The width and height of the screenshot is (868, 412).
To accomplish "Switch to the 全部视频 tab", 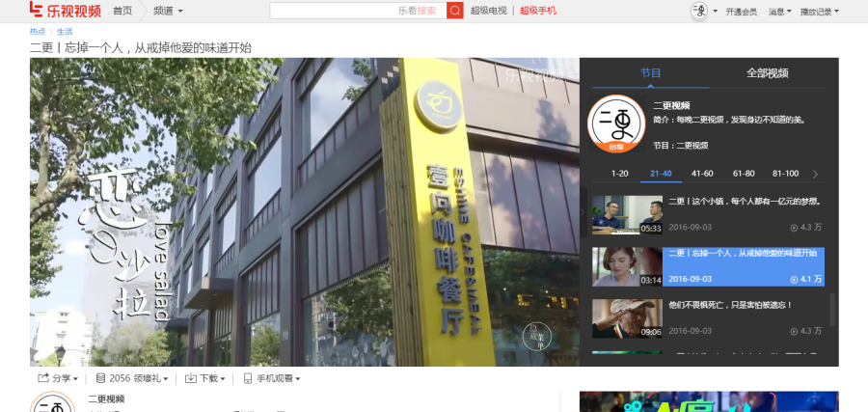I will [x=768, y=73].
